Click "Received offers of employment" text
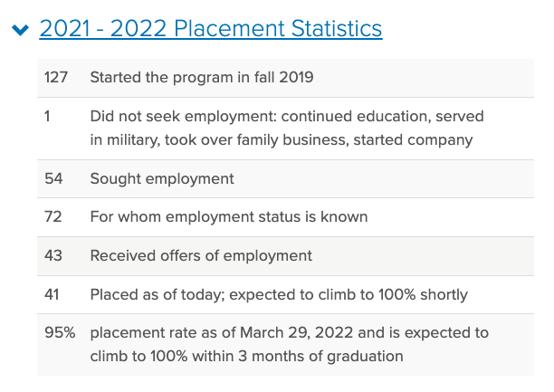554x392 pixels. (x=201, y=256)
